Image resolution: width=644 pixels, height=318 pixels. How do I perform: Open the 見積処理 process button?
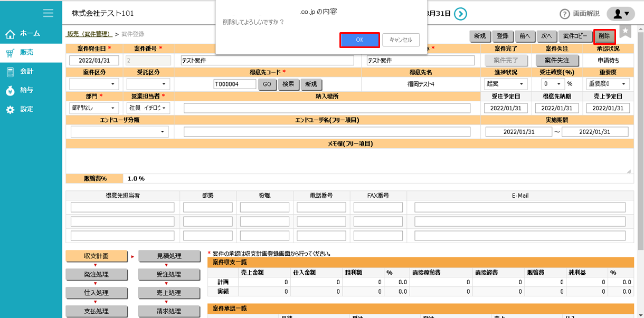(169, 257)
